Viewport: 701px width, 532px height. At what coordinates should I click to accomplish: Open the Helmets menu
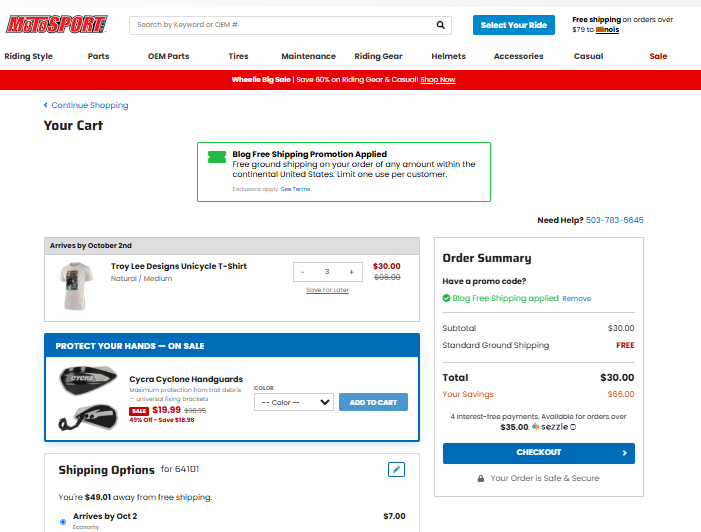pyautogui.click(x=448, y=56)
